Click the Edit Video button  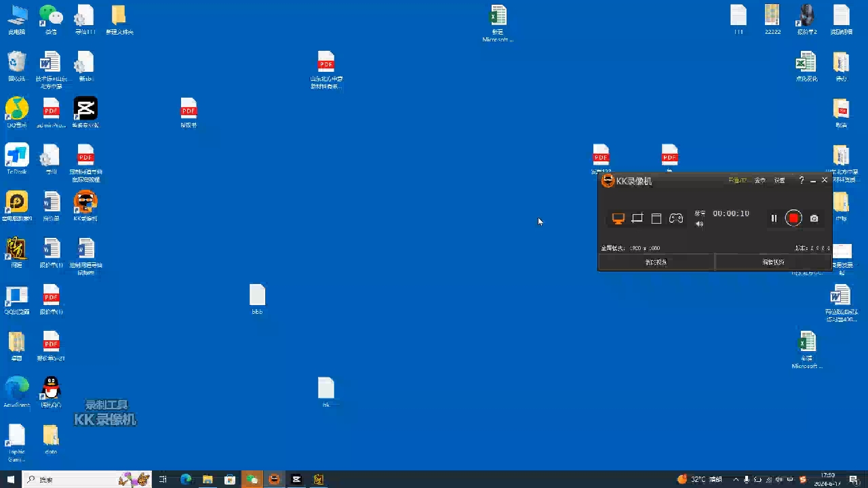(773, 262)
